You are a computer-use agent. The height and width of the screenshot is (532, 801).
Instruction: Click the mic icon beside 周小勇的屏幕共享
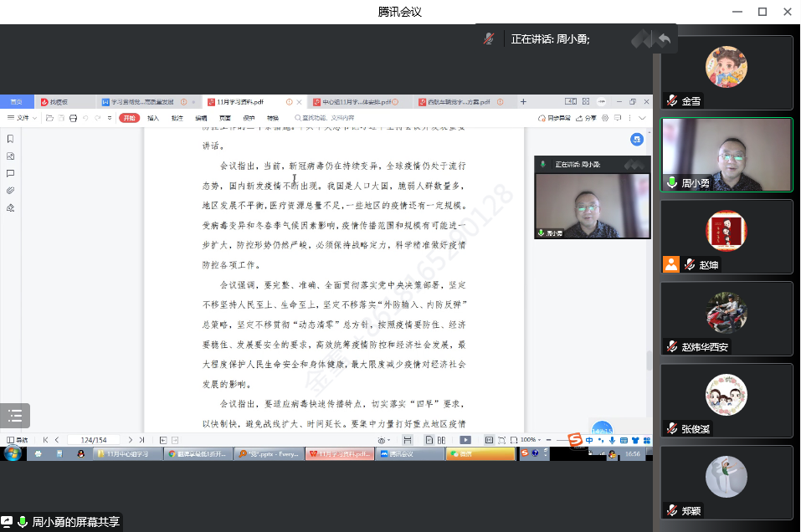23,522
